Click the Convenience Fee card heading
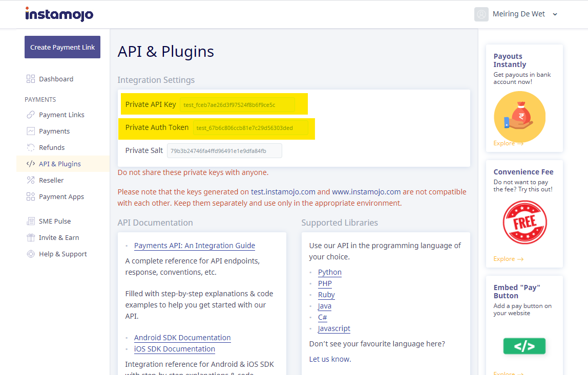The height and width of the screenshot is (375, 588). [x=523, y=172]
